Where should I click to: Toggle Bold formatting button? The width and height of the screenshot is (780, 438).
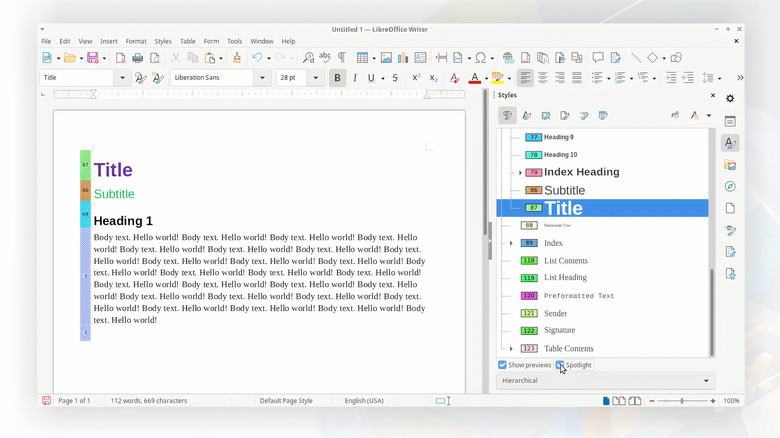pos(337,78)
